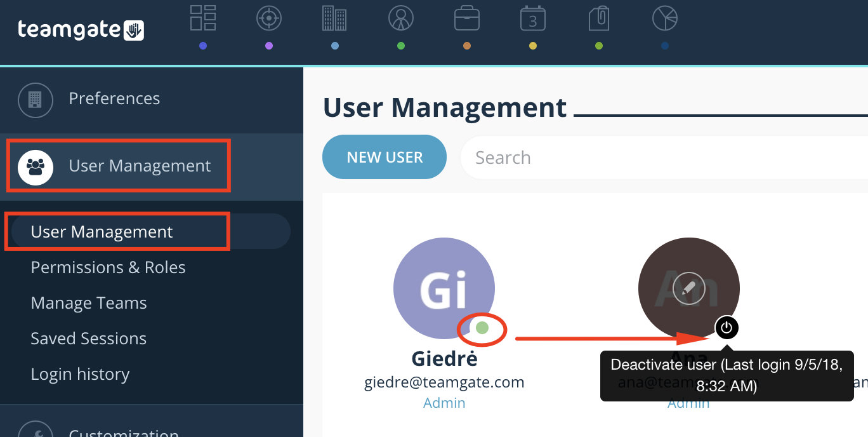Open the target (leads) icon in top navigation
Image resolution: width=868 pixels, height=437 pixels.
(x=269, y=18)
